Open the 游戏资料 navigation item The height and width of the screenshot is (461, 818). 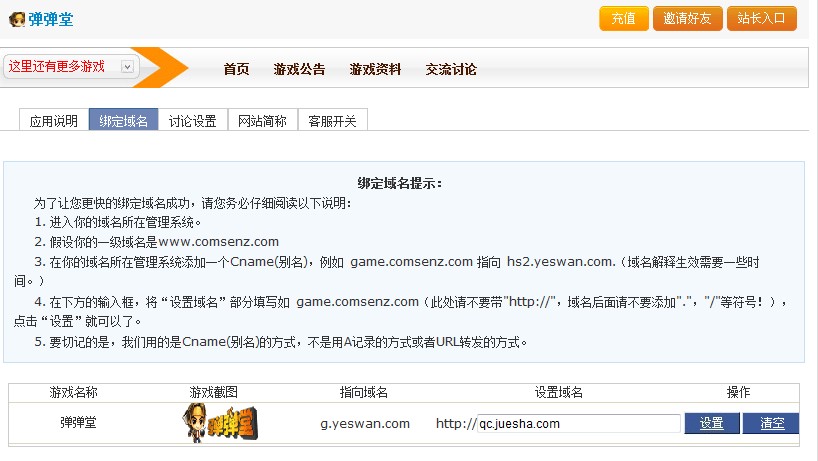pos(376,69)
